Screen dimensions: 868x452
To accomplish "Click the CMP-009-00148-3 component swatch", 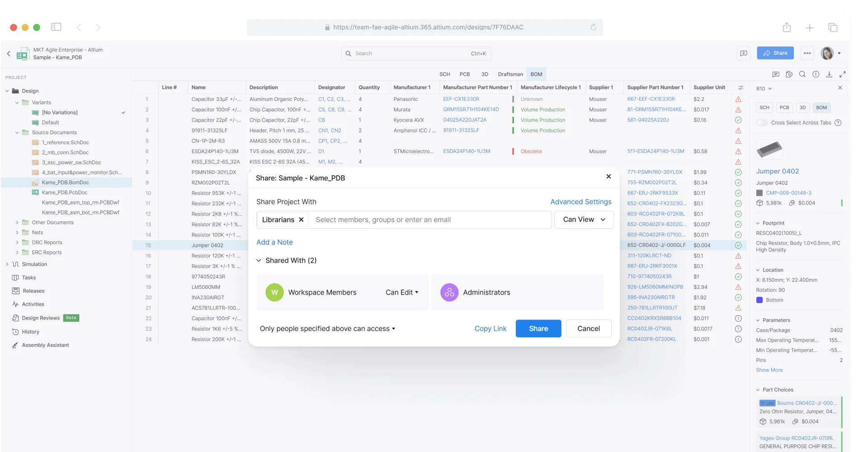I will point(759,193).
